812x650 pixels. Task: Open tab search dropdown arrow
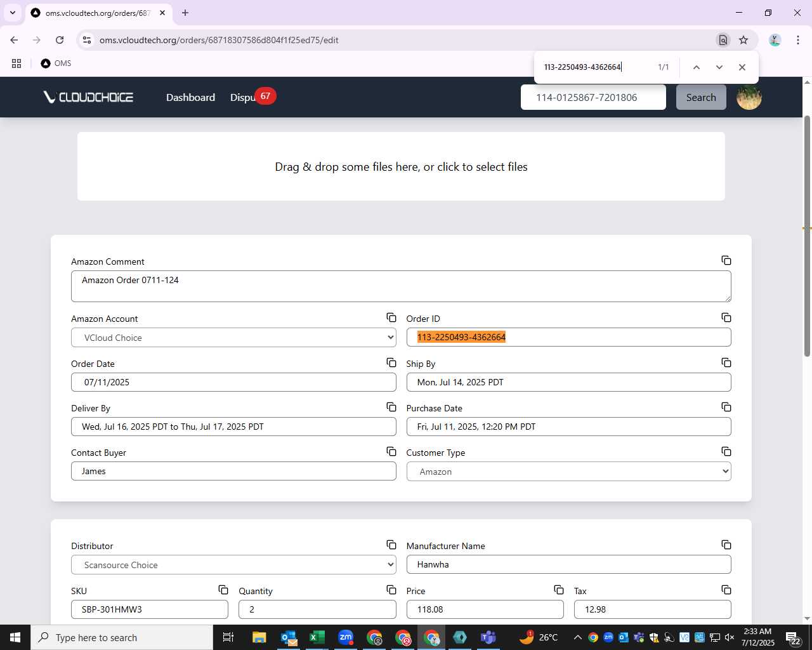point(12,13)
